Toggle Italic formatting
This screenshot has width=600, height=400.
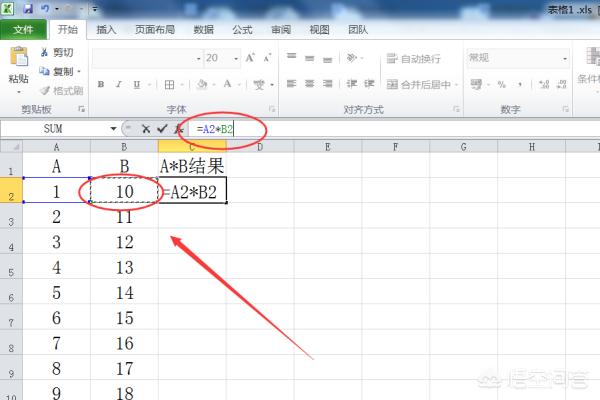click(x=119, y=84)
